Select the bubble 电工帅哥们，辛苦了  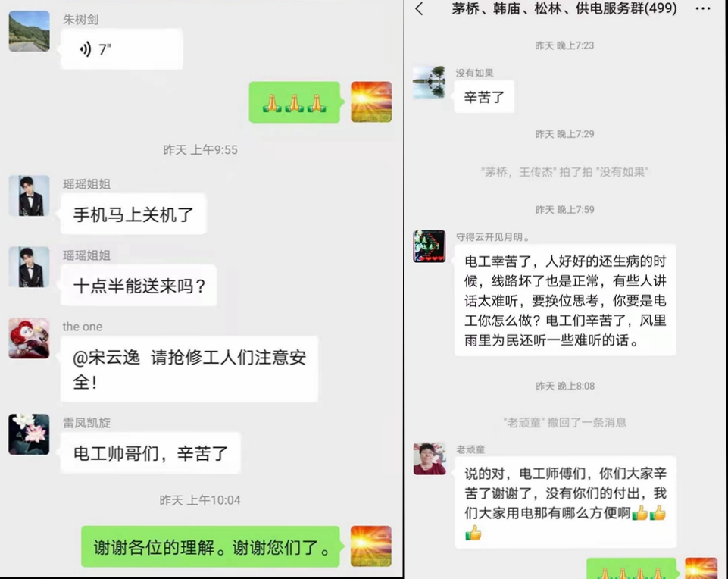coord(151,453)
